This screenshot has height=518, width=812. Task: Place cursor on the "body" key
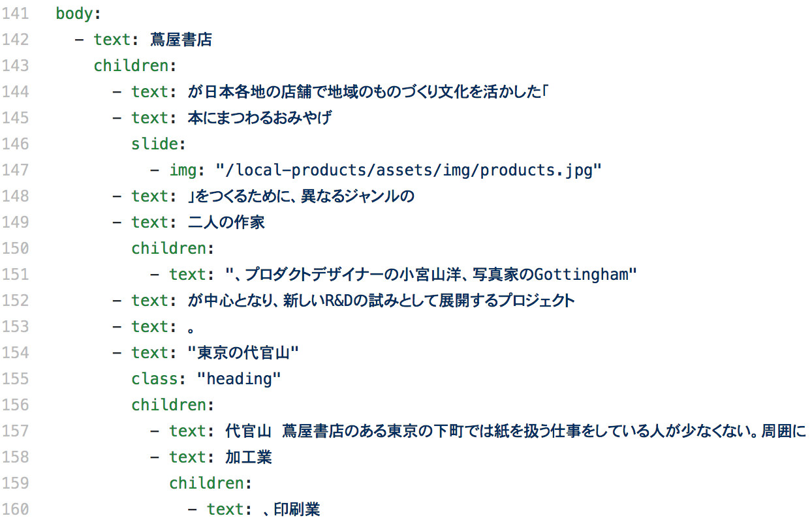[74, 13]
